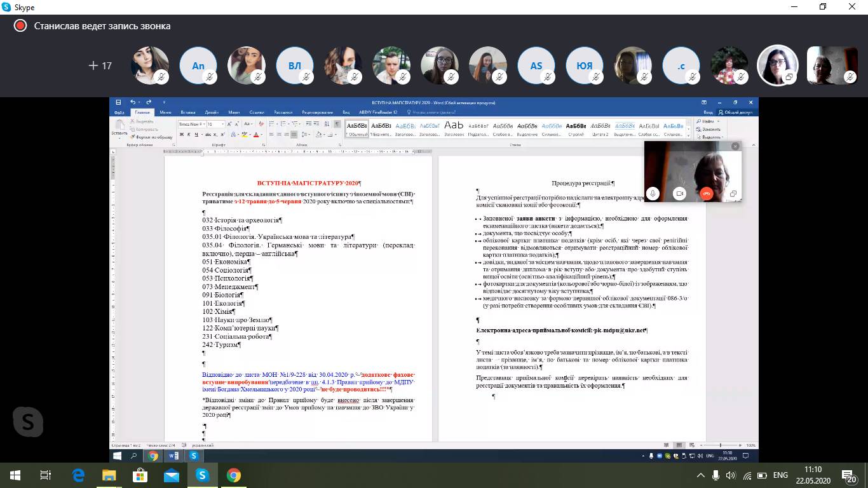Mute the microphone in the call overlay
The height and width of the screenshot is (488, 868).
[653, 194]
